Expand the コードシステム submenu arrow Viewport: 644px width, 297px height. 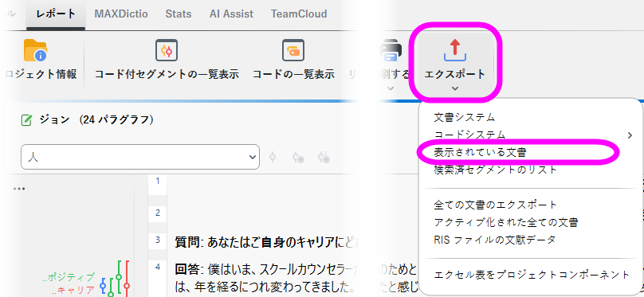(630, 135)
